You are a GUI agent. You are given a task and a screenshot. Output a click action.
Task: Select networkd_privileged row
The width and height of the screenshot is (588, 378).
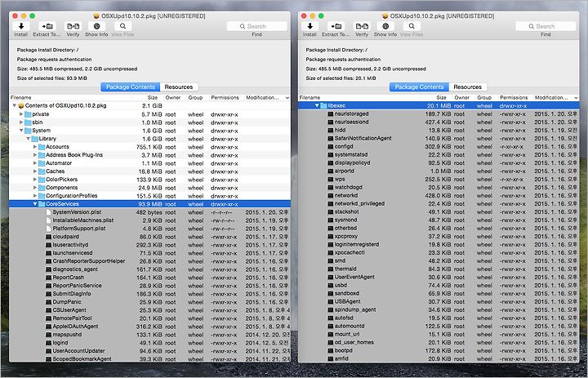coord(439,203)
